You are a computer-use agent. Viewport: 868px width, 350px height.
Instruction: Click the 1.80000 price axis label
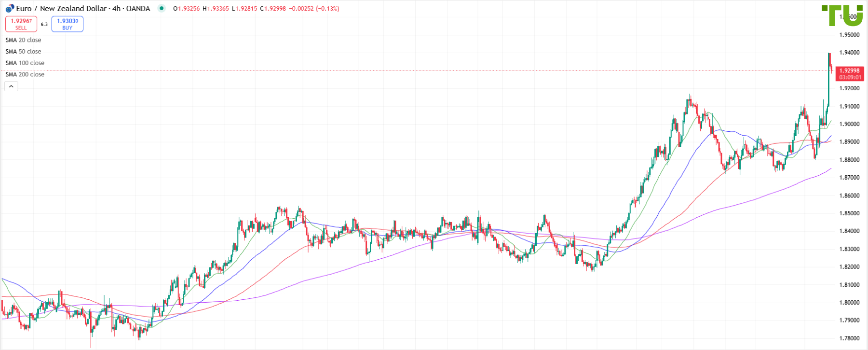coord(850,303)
